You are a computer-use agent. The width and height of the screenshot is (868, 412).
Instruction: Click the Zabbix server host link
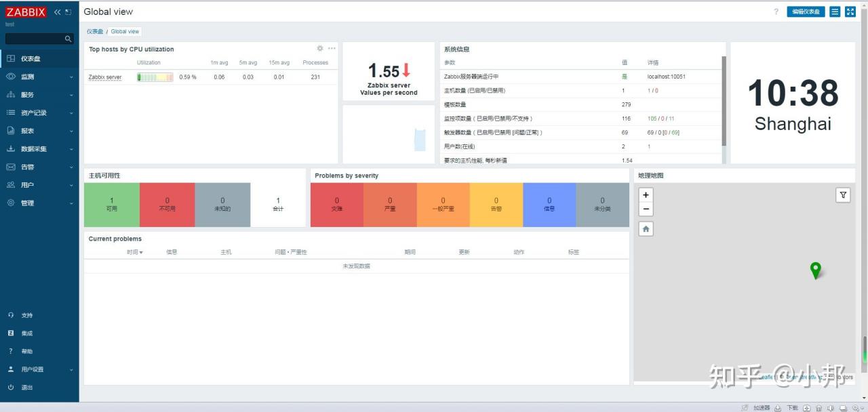[x=105, y=77]
